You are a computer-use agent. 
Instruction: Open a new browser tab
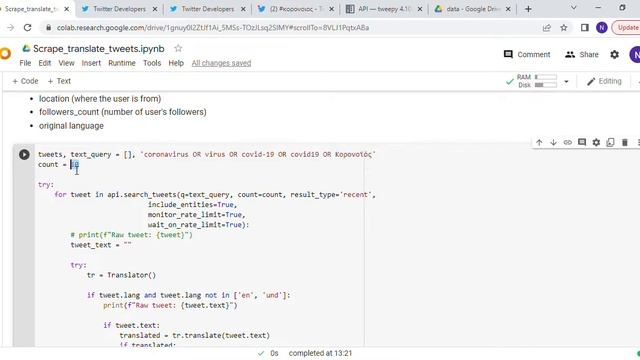(528, 9)
